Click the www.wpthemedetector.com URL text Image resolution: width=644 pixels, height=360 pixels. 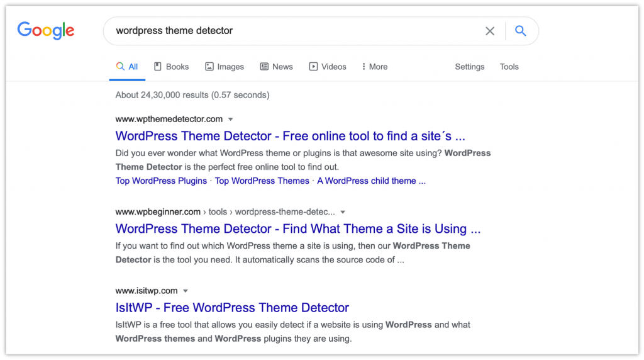[169, 119]
